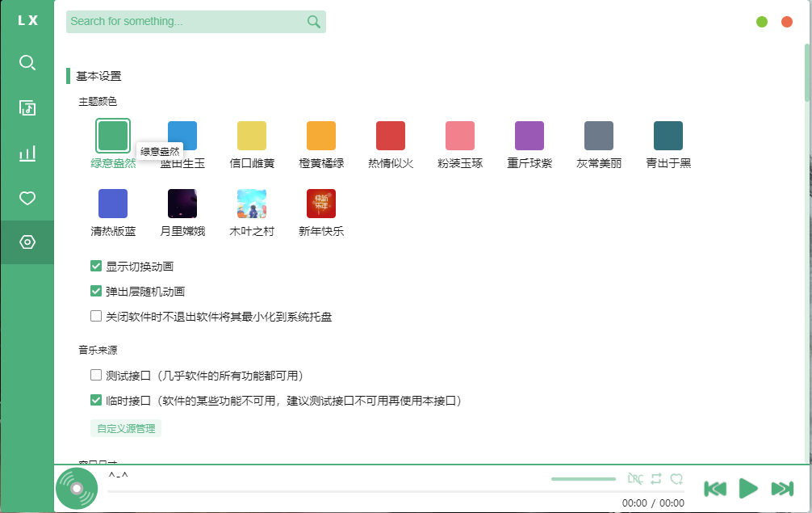Enable the 测试接口 option
812x513 pixels.
click(95, 376)
